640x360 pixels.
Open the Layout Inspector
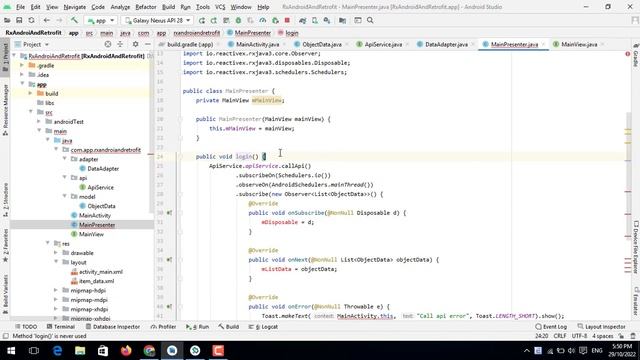[601, 327]
